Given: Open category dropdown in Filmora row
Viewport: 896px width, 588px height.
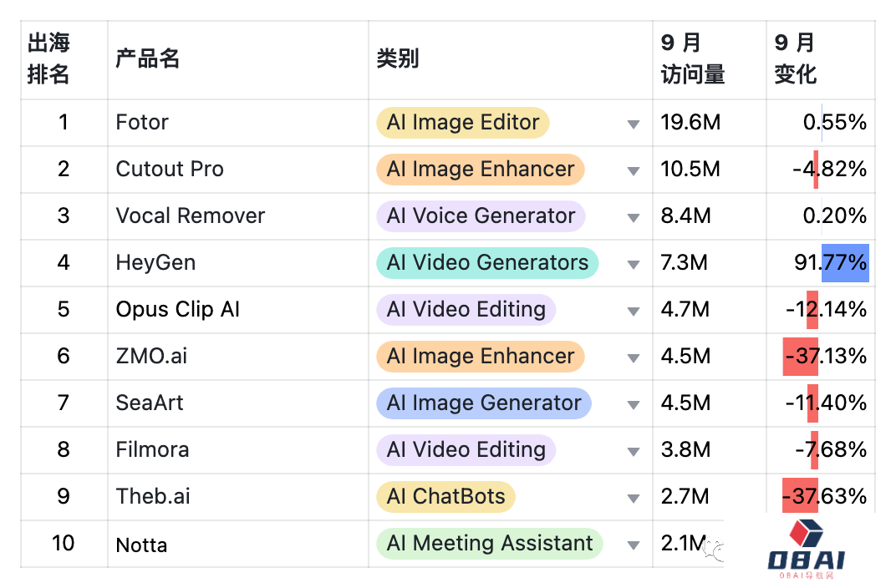Looking at the screenshot, I should pos(633,452).
